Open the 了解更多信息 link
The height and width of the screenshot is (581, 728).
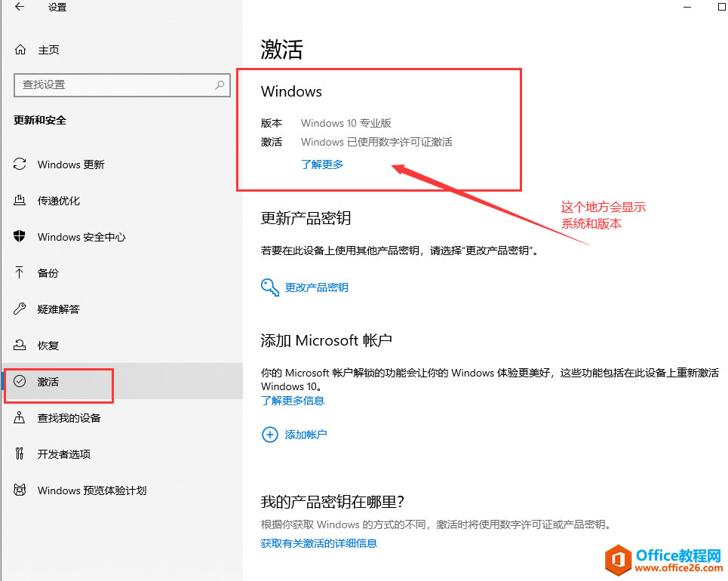[x=293, y=401]
